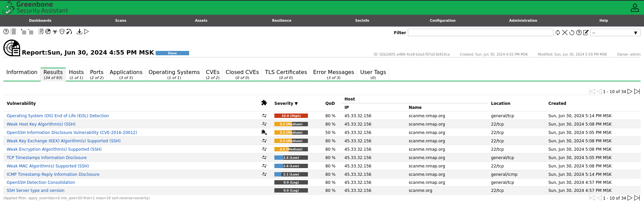The image size is (644, 216).
Task: Open the performance gauge icon
Action: 69,31
